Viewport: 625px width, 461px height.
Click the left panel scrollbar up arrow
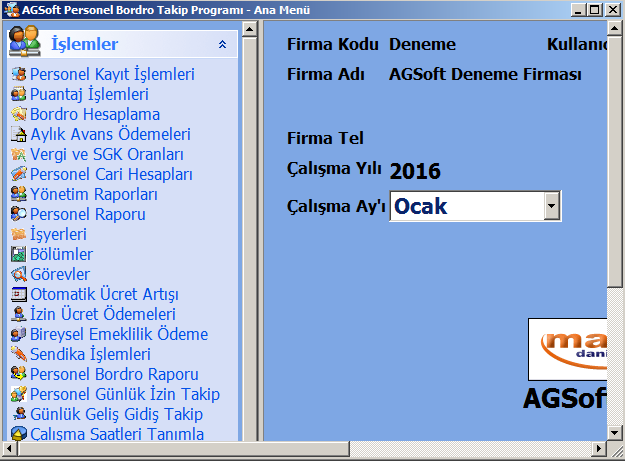250,29
